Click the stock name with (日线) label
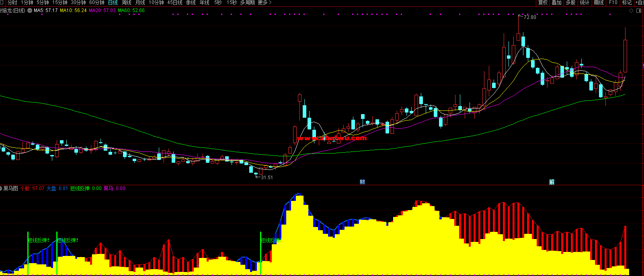The height and width of the screenshot is (276, 644). (12, 10)
